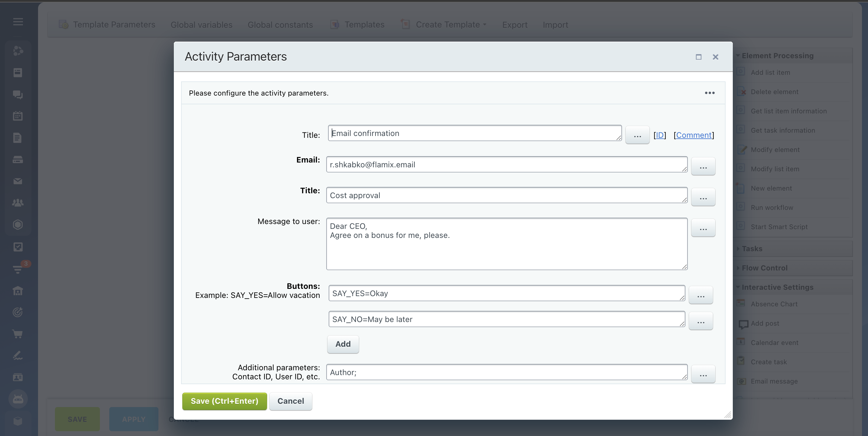Screen dimensions: 868x436
Task: Expand the Flow Control section
Action: (x=764, y=268)
